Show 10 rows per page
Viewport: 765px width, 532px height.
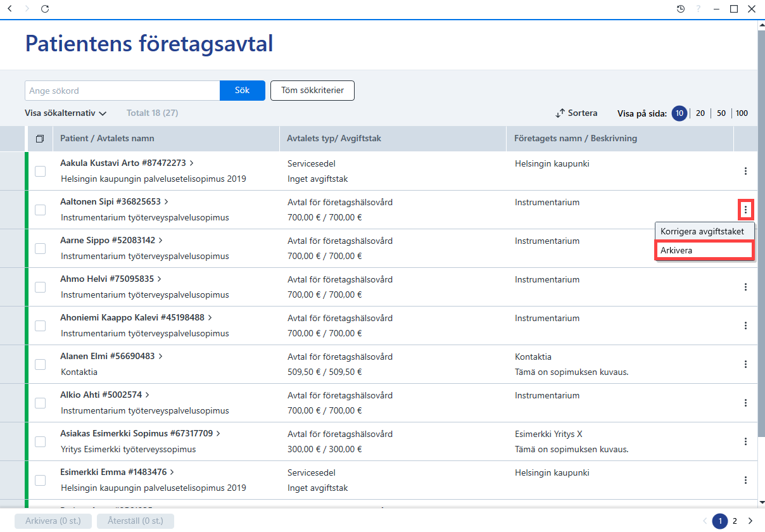click(x=680, y=113)
